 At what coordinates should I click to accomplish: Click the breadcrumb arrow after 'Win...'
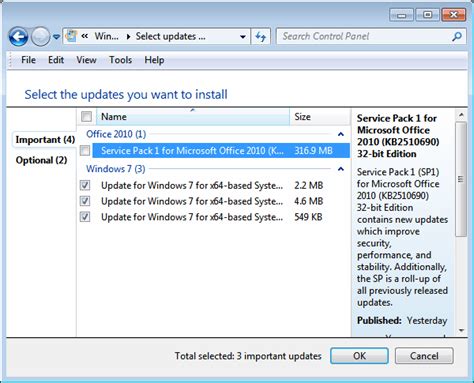tap(128, 37)
